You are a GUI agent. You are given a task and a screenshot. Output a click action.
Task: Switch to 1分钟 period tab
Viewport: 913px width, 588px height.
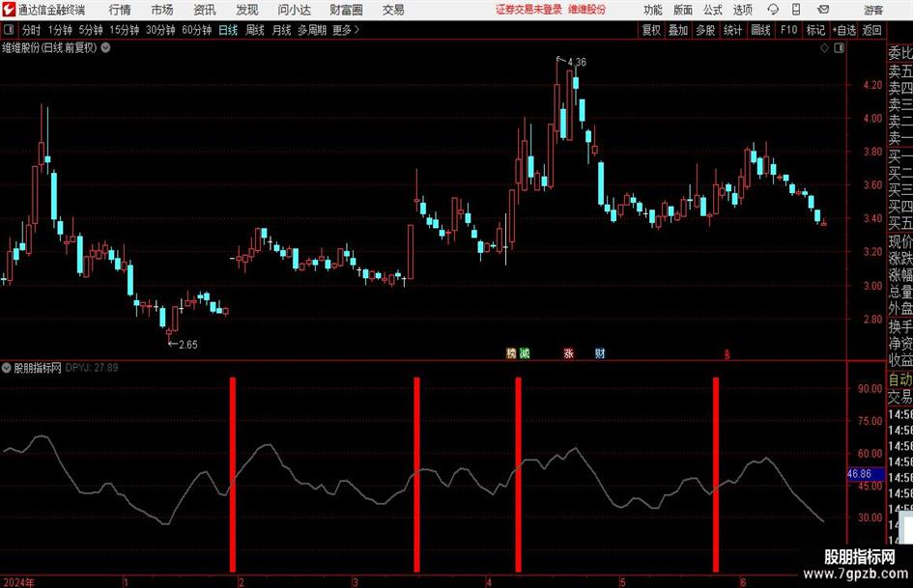coord(60,30)
